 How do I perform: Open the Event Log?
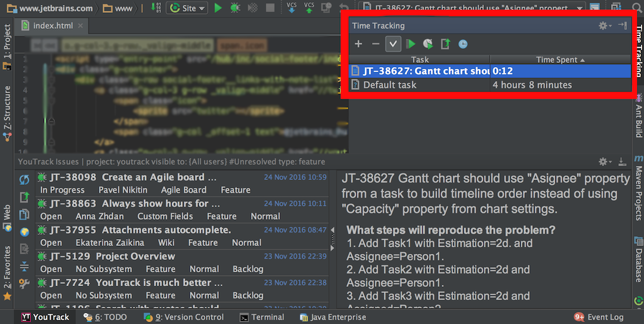click(x=599, y=317)
